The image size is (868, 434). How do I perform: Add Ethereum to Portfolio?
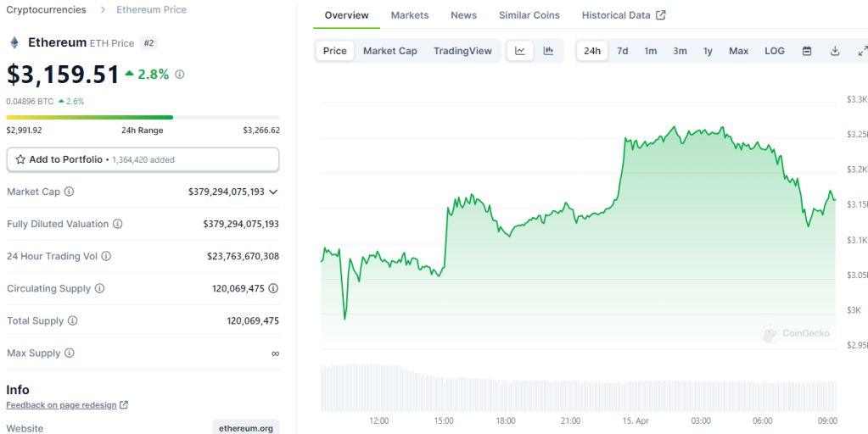point(143,159)
